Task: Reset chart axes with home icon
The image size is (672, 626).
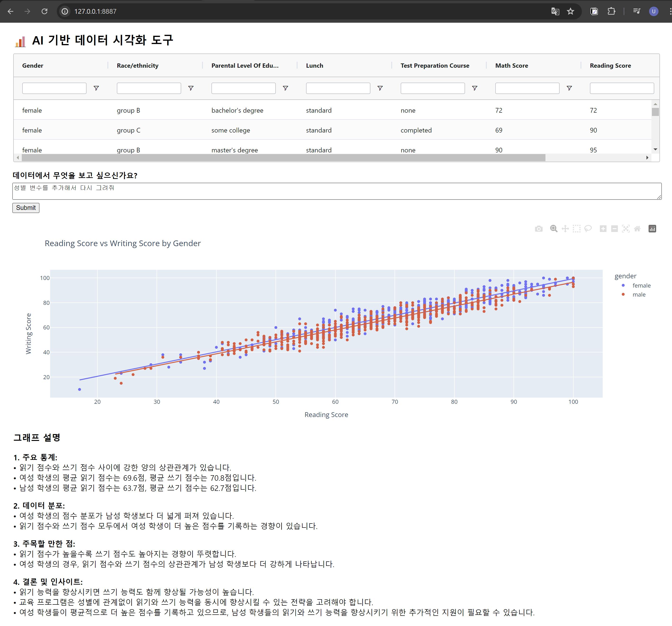Action: pyautogui.click(x=637, y=229)
